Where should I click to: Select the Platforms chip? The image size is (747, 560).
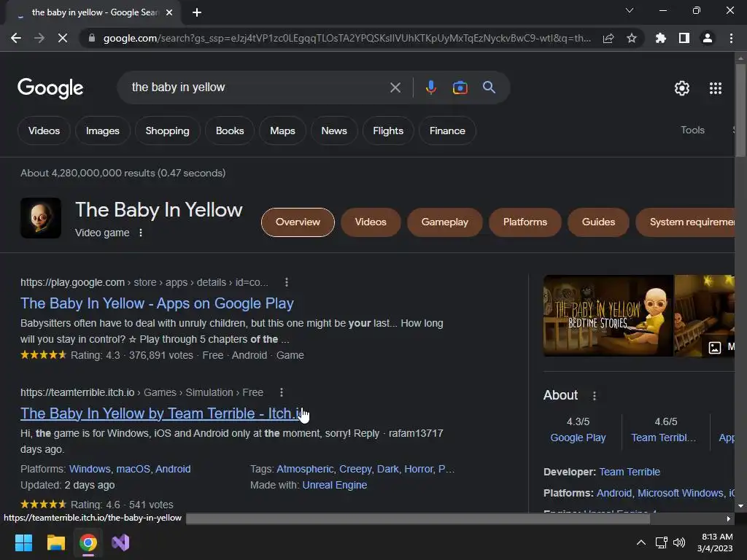click(525, 222)
